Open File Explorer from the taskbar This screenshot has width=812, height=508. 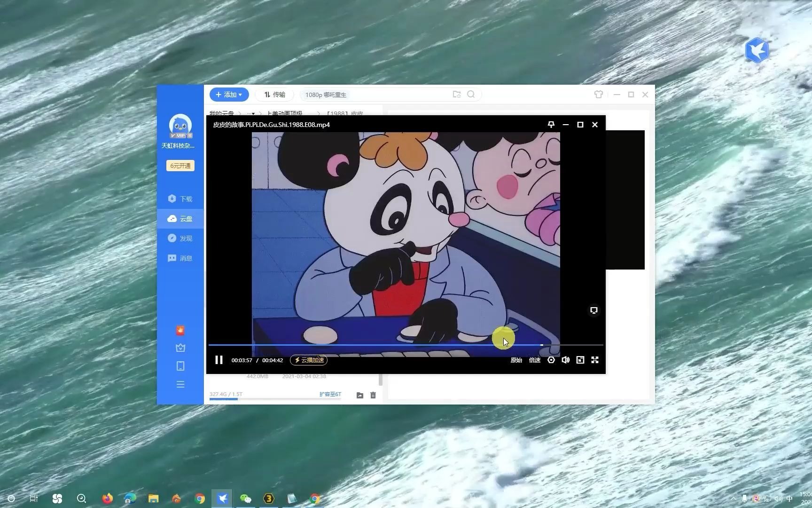[x=153, y=499]
